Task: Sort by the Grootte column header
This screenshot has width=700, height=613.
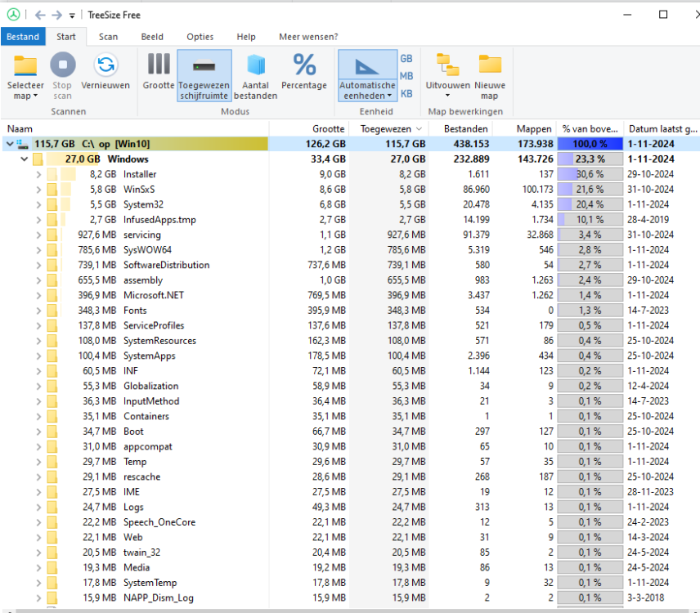Action: [x=328, y=129]
